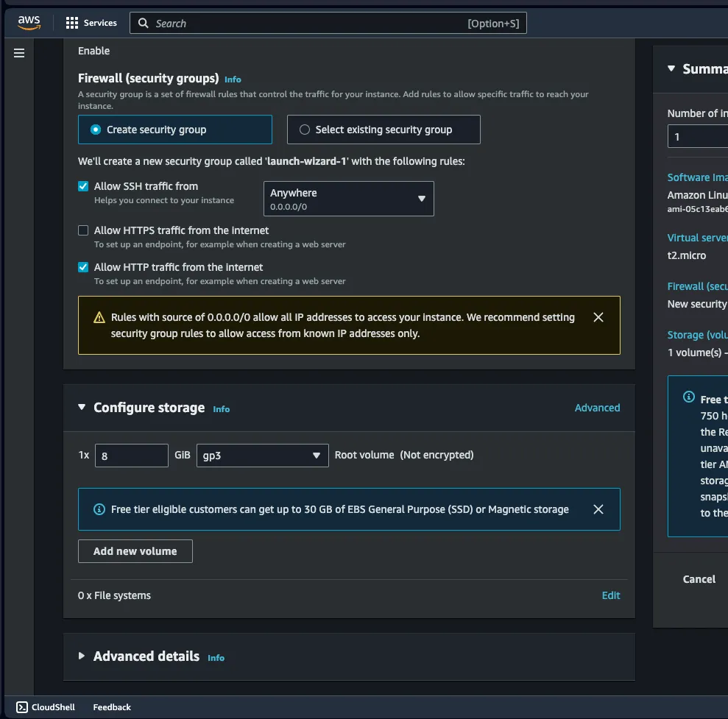Dismiss the free tier storage notice
Image resolution: width=728 pixels, height=719 pixels.
tap(598, 509)
